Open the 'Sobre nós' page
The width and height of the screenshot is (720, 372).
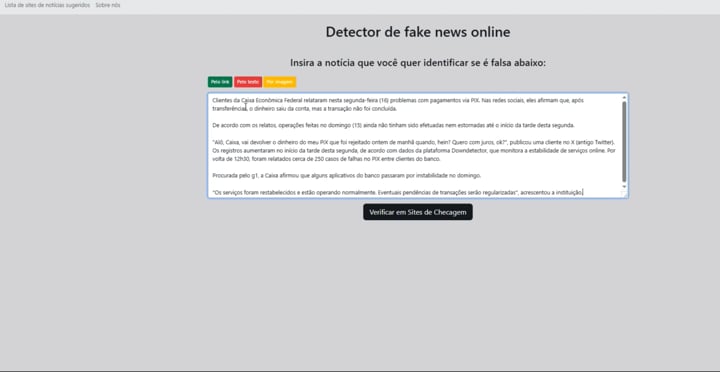[x=108, y=5]
